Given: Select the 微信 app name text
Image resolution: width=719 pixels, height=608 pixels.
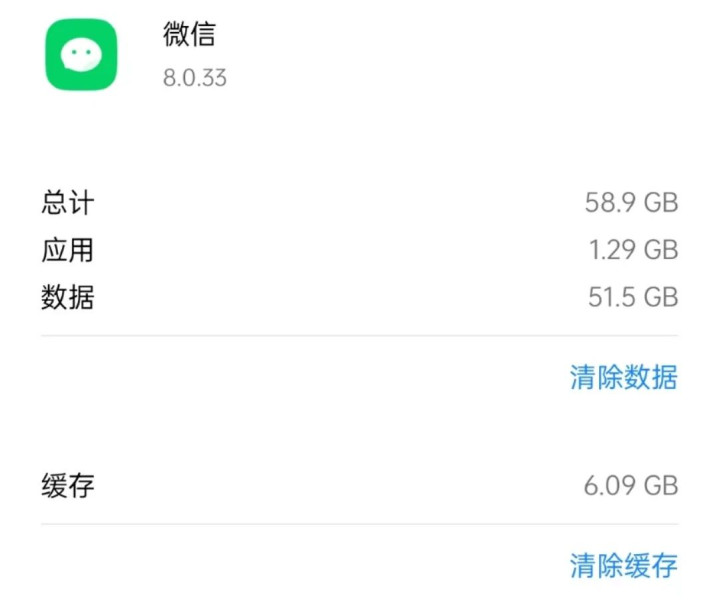Looking at the screenshot, I should tap(189, 34).
